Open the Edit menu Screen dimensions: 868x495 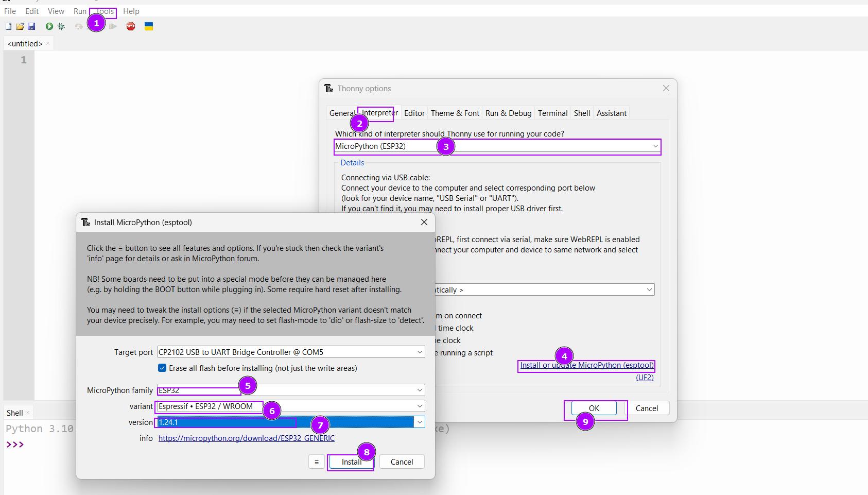tap(32, 11)
